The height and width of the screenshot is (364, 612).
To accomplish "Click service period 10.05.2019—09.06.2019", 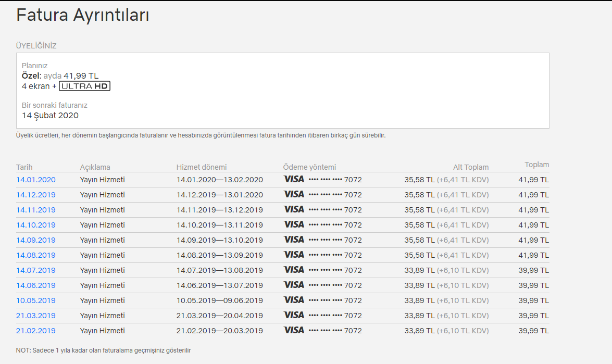I will pyautogui.click(x=219, y=300).
